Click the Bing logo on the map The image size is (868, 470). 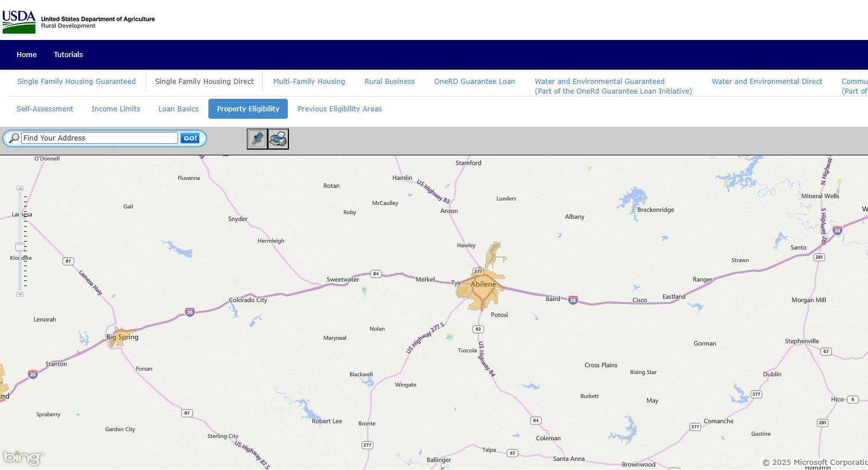point(24,457)
